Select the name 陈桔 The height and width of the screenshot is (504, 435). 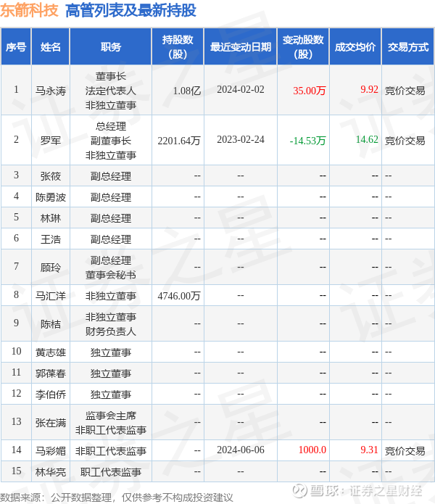tap(51, 324)
